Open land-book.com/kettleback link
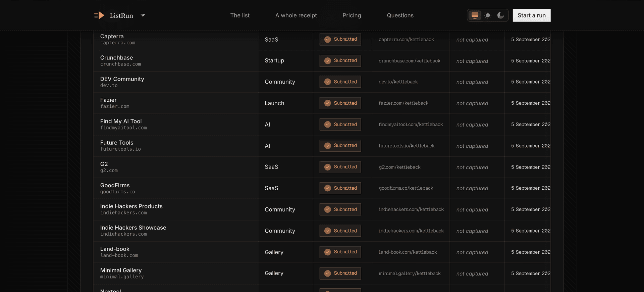Viewport: 644px width, 292px height. pyautogui.click(x=408, y=252)
